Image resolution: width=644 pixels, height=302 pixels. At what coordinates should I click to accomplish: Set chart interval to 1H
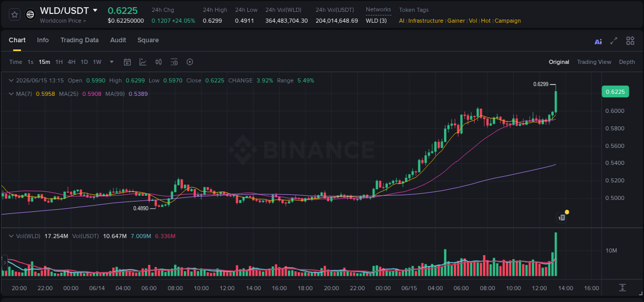pos(59,62)
